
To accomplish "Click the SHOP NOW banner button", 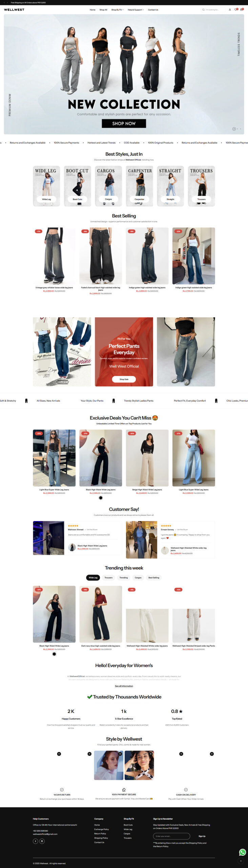I will (124, 123).
